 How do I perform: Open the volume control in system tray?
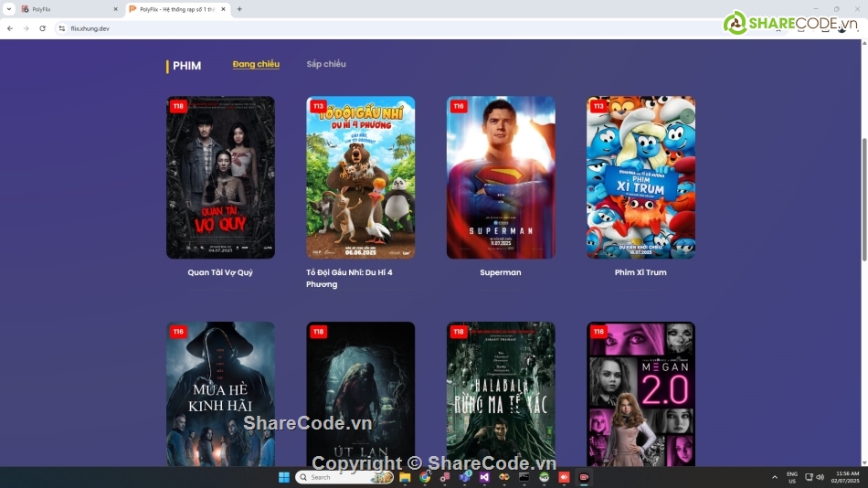coord(820,477)
